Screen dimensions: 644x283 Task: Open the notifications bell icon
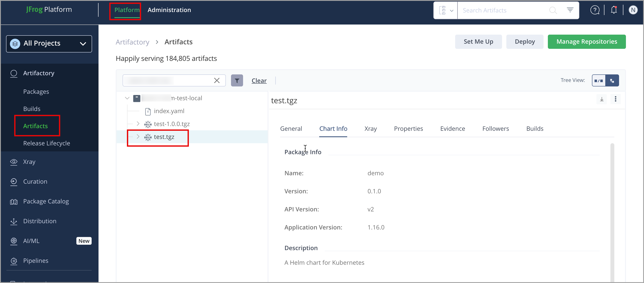click(613, 10)
